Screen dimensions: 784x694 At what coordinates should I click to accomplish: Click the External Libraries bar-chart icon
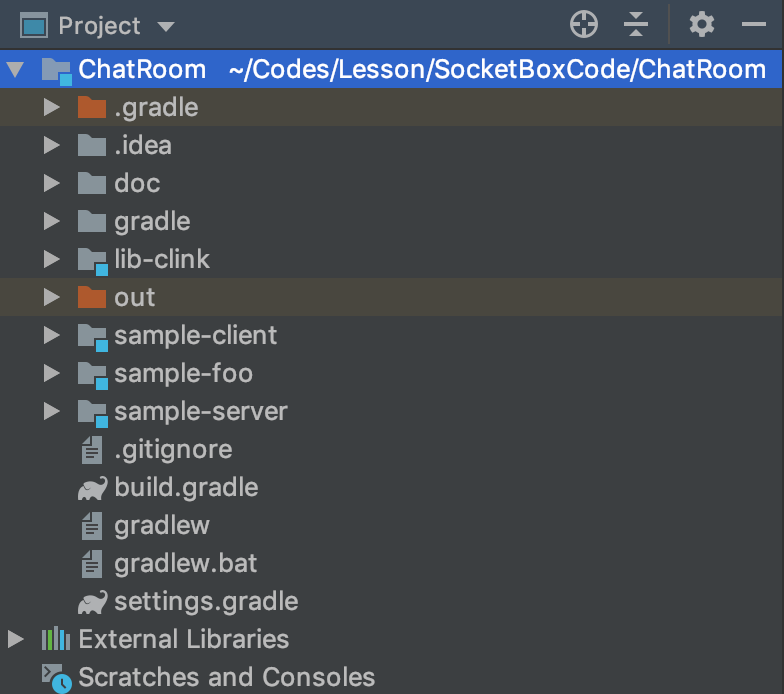55,639
